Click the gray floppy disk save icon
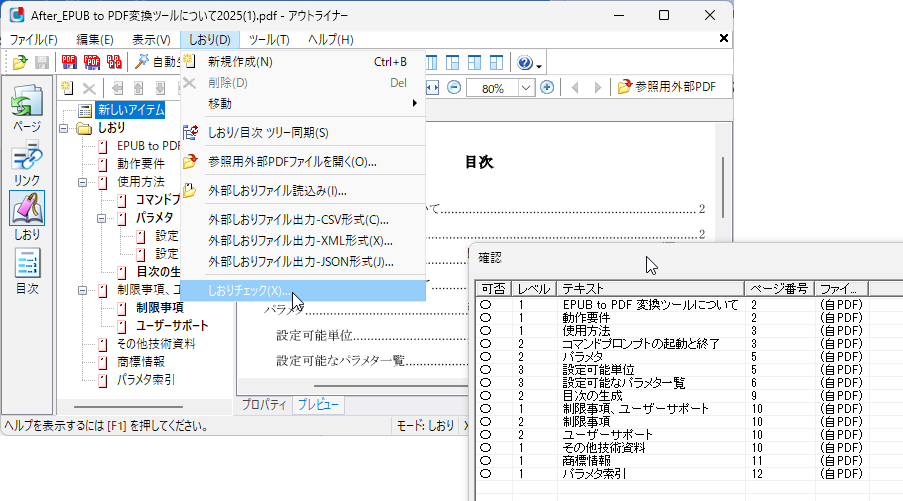 pos(42,62)
